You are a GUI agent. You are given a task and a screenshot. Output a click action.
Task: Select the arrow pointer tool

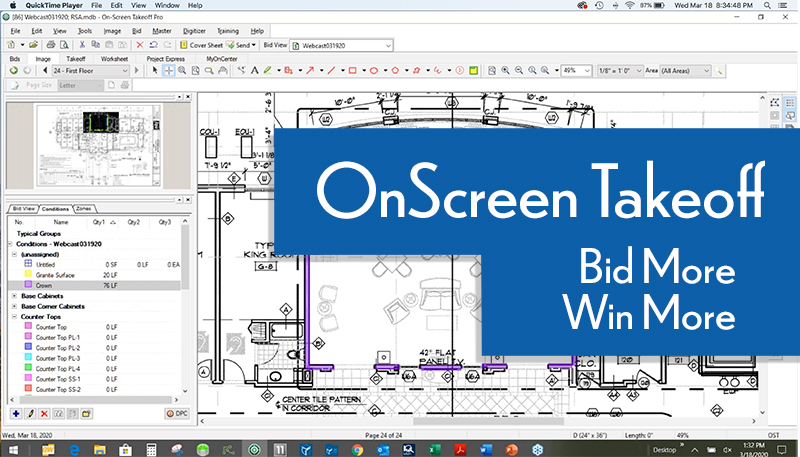point(156,70)
